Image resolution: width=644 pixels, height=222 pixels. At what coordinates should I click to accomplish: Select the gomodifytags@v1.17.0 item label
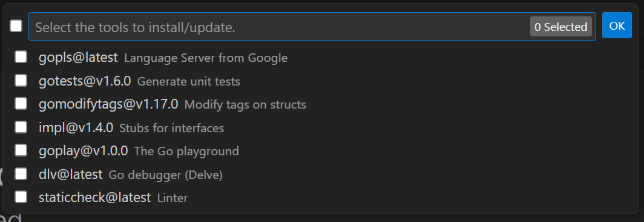click(x=108, y=104)
